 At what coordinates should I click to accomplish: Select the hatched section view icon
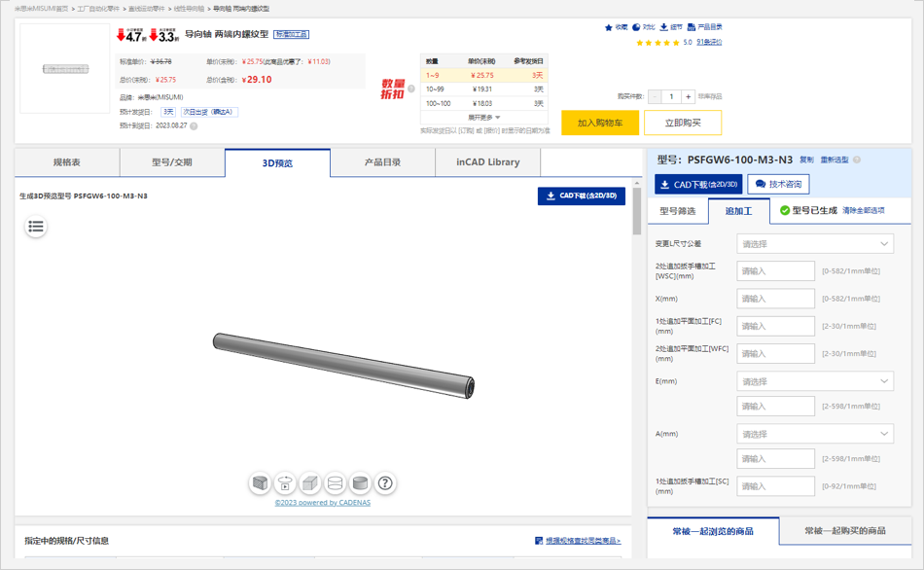pos(260,483)
